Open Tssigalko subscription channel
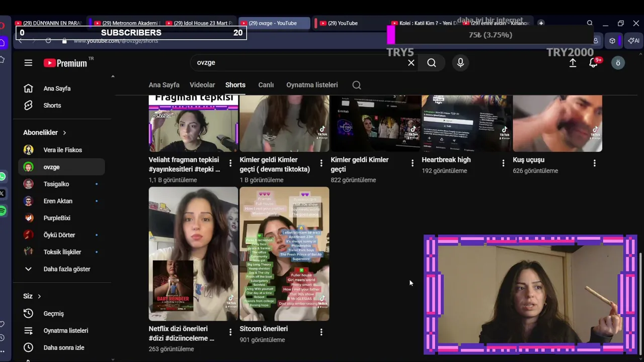644x362 pixels. tap(61, 184)
